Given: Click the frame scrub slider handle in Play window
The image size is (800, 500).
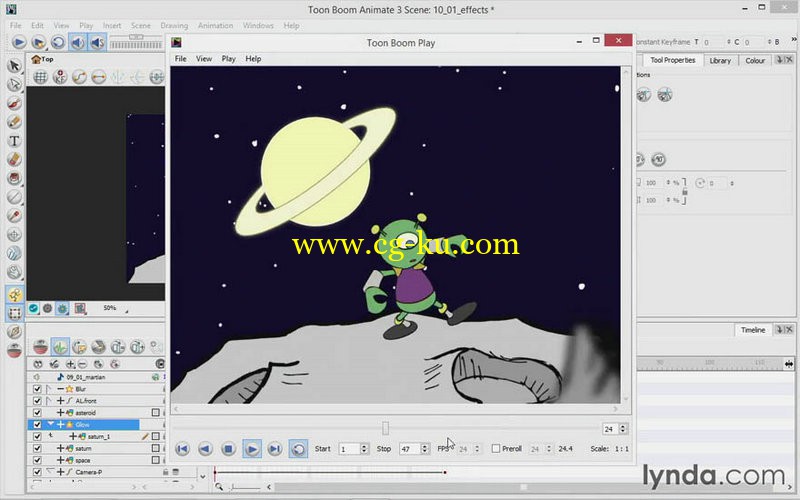Looking at the screenshot, I should coord(385,428).
